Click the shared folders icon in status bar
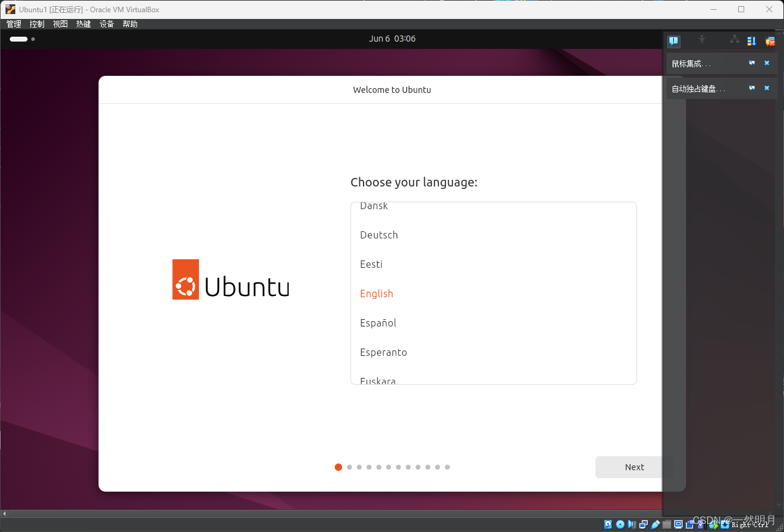This screenshot has height=532, width=784. click(666, 524)
